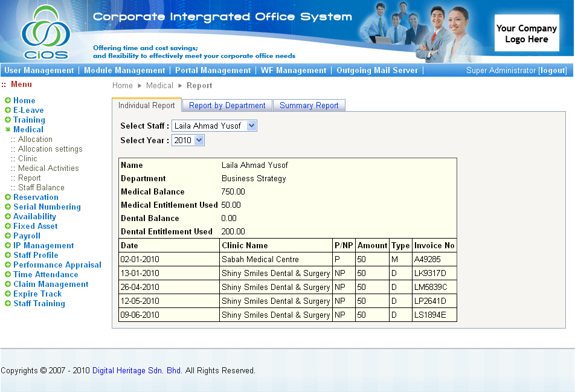
Task: Open User Management in top navigation
Action: pos(39,71)
